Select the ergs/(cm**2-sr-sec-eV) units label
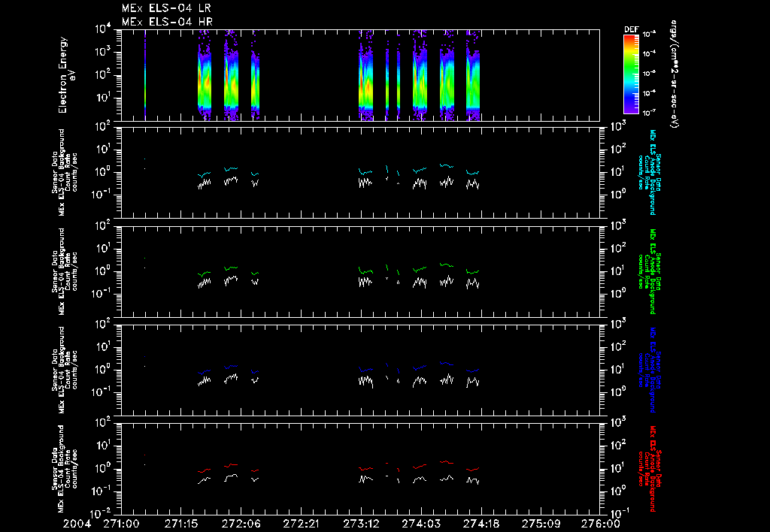 (674, 74)
